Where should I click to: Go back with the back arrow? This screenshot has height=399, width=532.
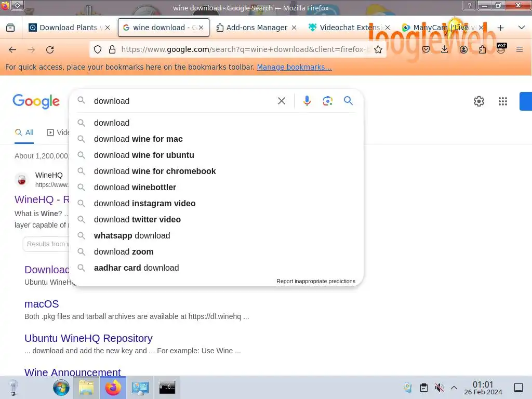click(x=12, y=50)
